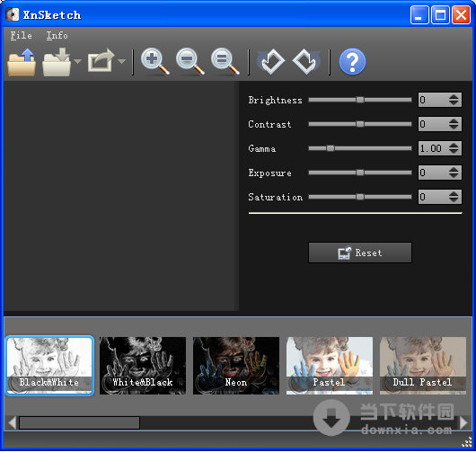The image size is (476, 452).
Task: Open an image with the folder icon
Action: click(x=22, y=62)
